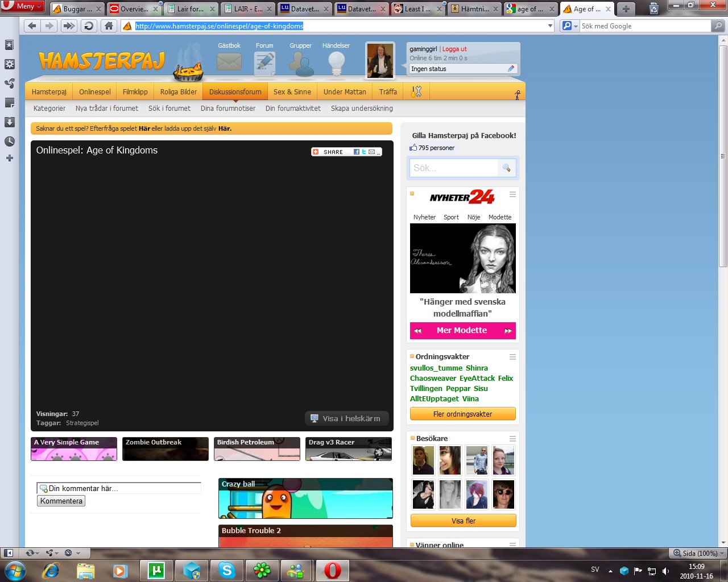This screenshot has width=728, height=582.
Task: Open the search engine selector dropdown
Action: tap(569, 26)
